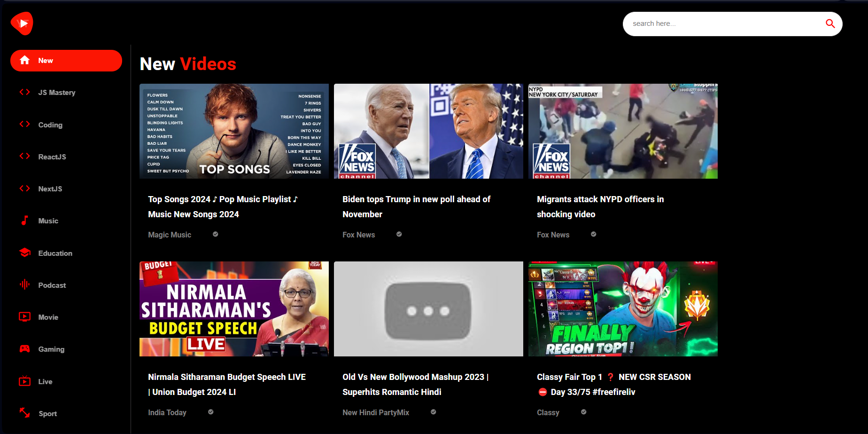The width and height of the screenshot is (868, 434).
Task: Click the Sport icon in sidebar
Action: pyautogui.click(x=25, y=413)
